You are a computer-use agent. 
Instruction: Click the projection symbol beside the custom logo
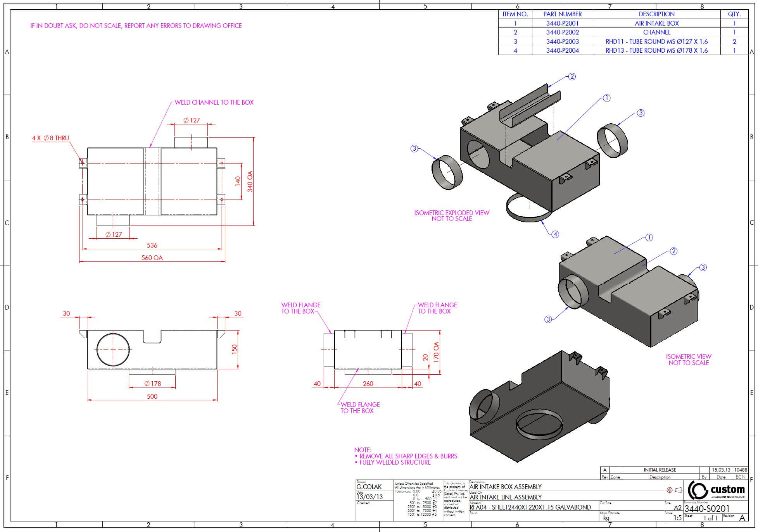pyautogui.click(x=674, y=490)
